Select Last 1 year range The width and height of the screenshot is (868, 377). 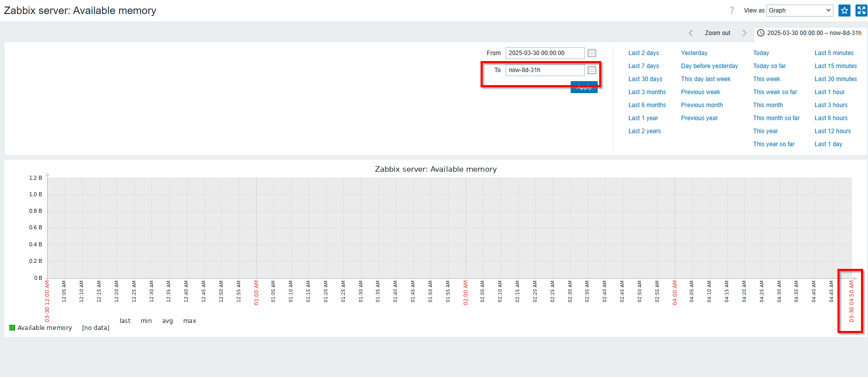pyautogui.click(x=643, y=118)
